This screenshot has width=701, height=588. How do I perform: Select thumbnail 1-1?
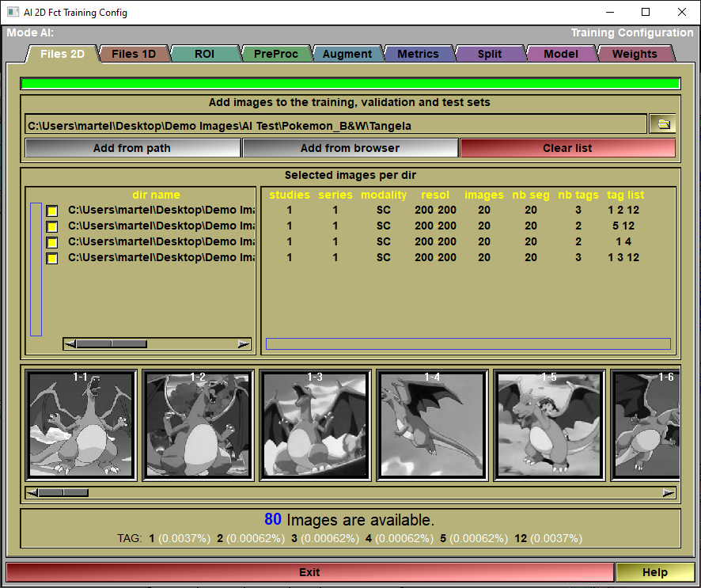[81, 425]
